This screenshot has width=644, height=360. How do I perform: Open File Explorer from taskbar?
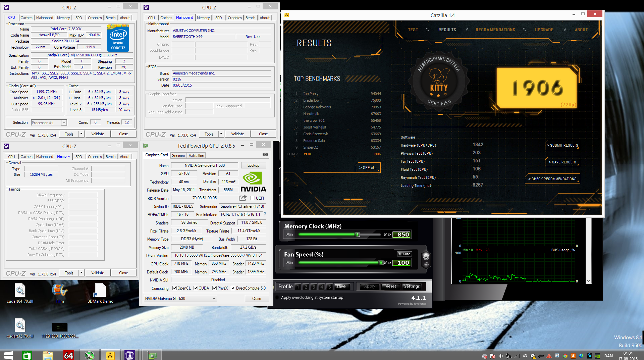click(48, 355)
